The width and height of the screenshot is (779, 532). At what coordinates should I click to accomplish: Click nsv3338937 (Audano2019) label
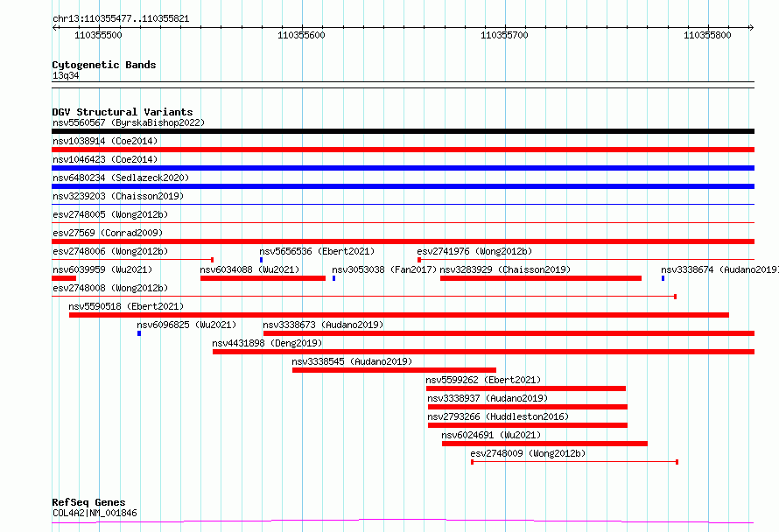(x=488, y=398)
